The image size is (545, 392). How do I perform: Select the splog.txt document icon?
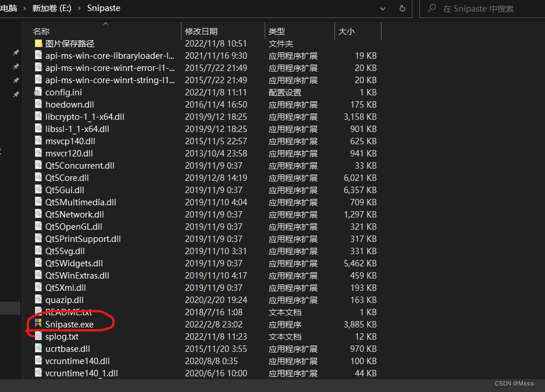click(38, 336)
